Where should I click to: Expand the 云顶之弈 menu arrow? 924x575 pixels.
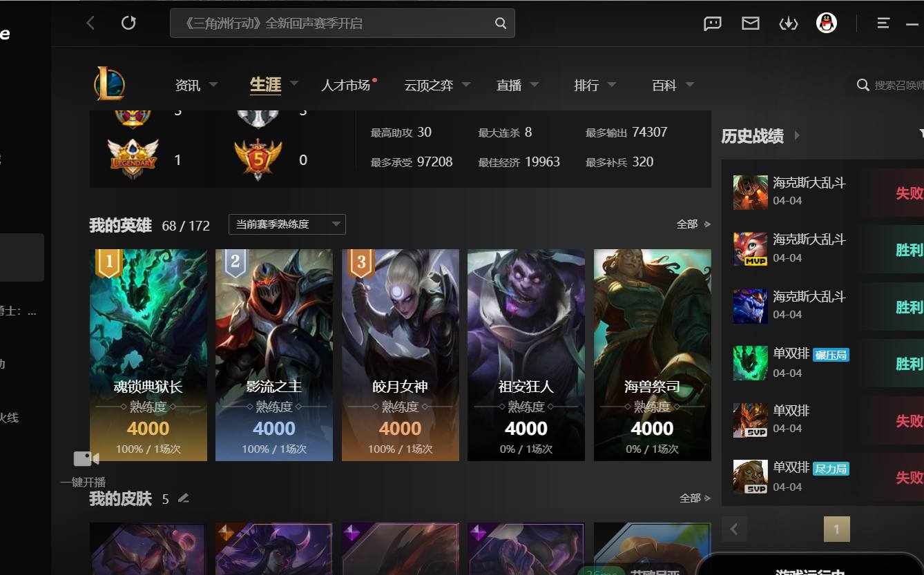[x=466, y=84]
